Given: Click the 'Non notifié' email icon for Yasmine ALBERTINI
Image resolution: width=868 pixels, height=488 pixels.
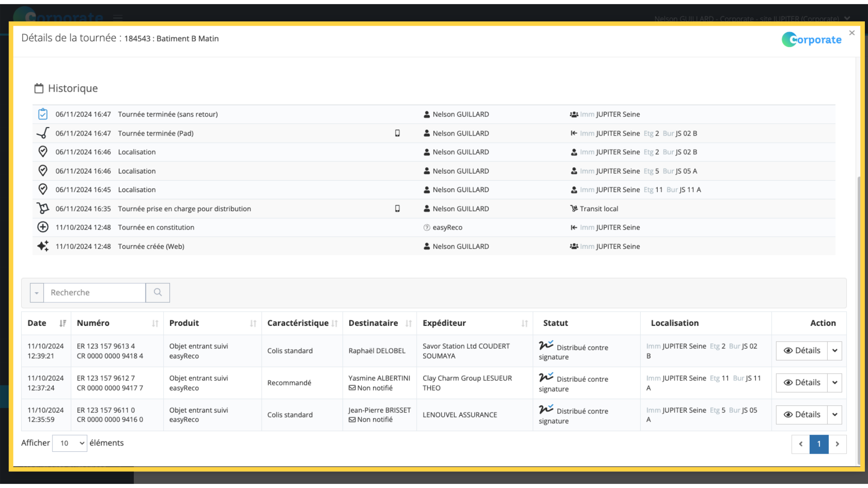Looking at the screenshot, I should [352, 387].
